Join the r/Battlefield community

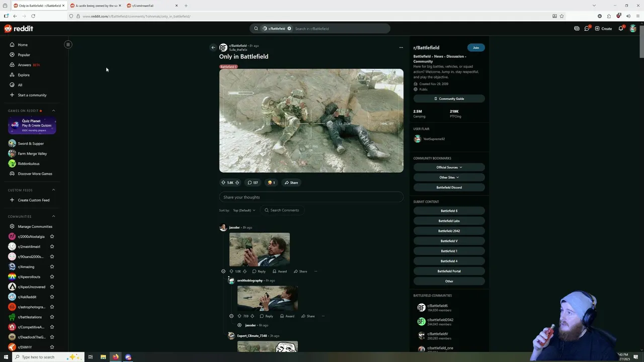(476, 48)
